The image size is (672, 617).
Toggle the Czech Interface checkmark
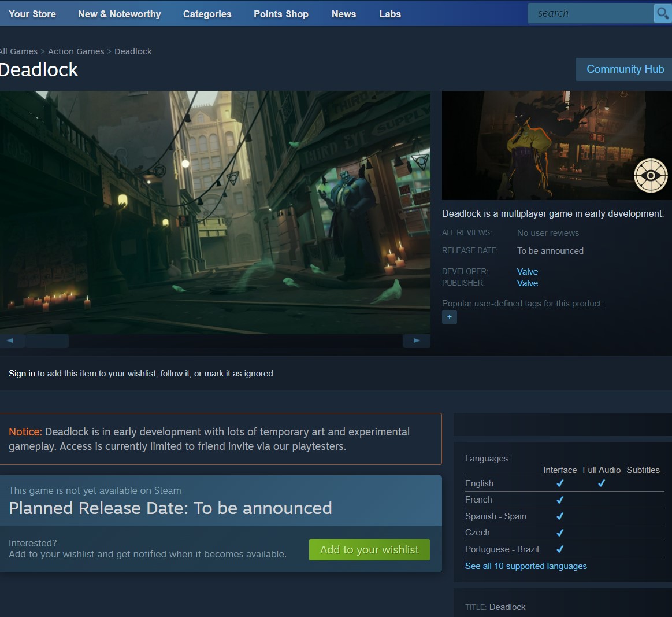[x=559, y=533]
